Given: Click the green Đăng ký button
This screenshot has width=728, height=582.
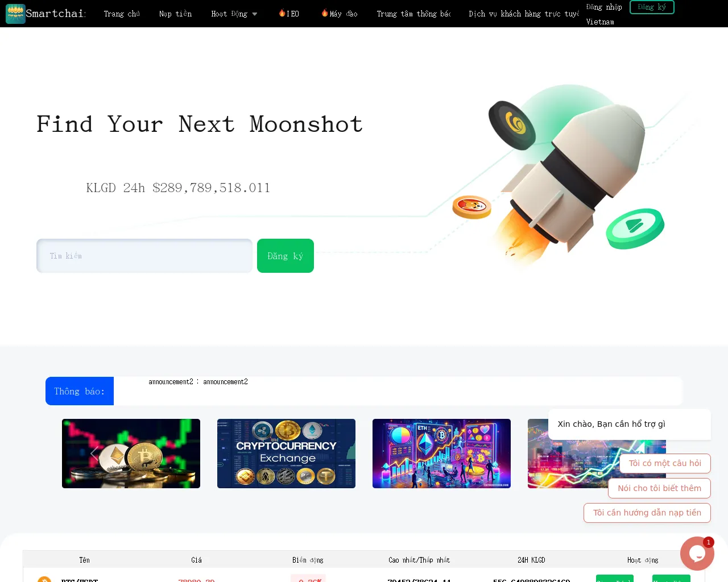Looking at the screenshot, I should point(286,256).
